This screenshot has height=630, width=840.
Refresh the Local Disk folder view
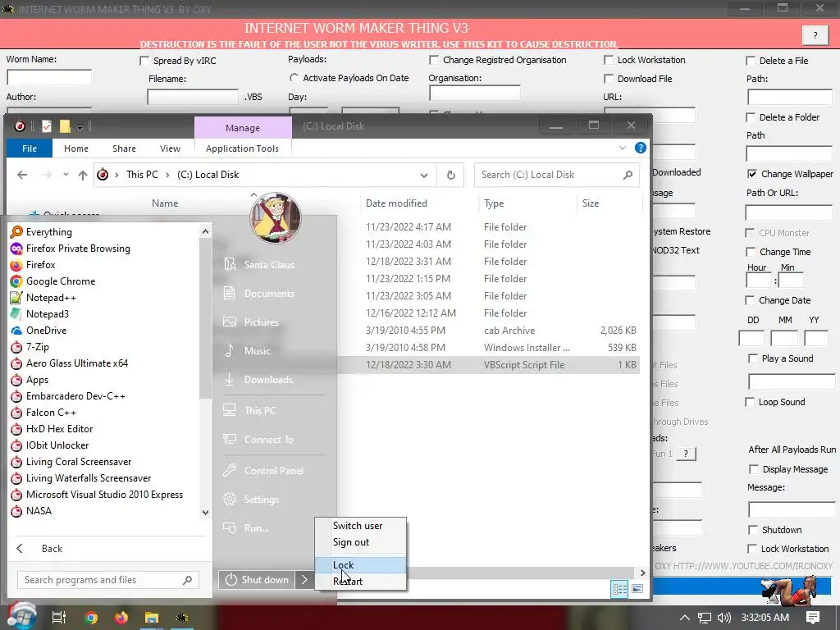[x=451, y=175]
